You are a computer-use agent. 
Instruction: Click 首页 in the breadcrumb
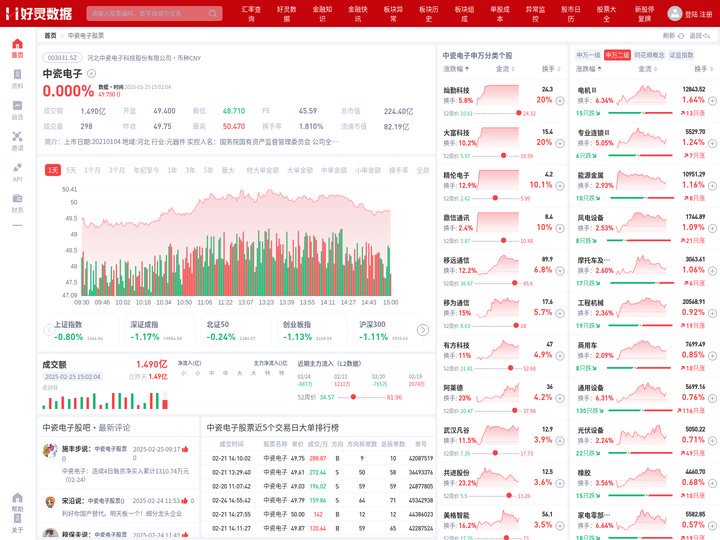[50, 35]
